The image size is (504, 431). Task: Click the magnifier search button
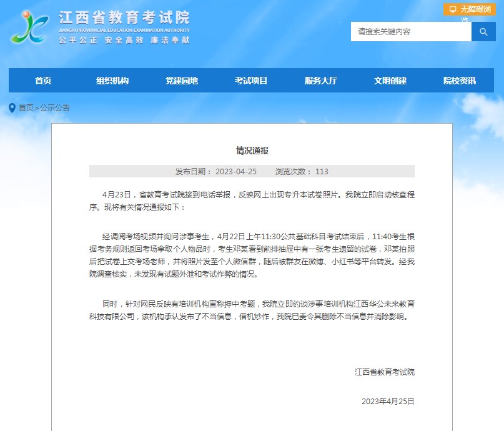483,31
